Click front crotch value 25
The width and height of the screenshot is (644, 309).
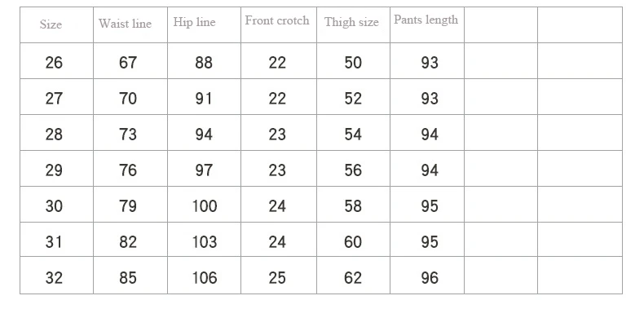point(277,278)
